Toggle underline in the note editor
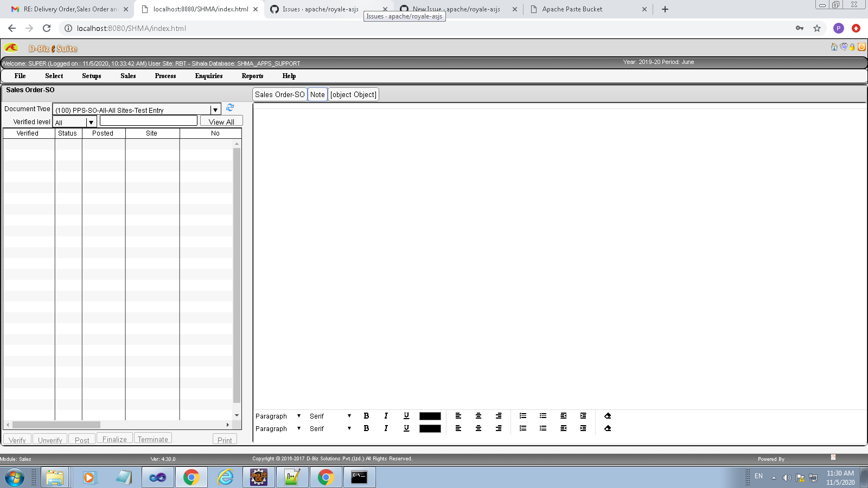This screenshot has width=868, height=488. 406,416
